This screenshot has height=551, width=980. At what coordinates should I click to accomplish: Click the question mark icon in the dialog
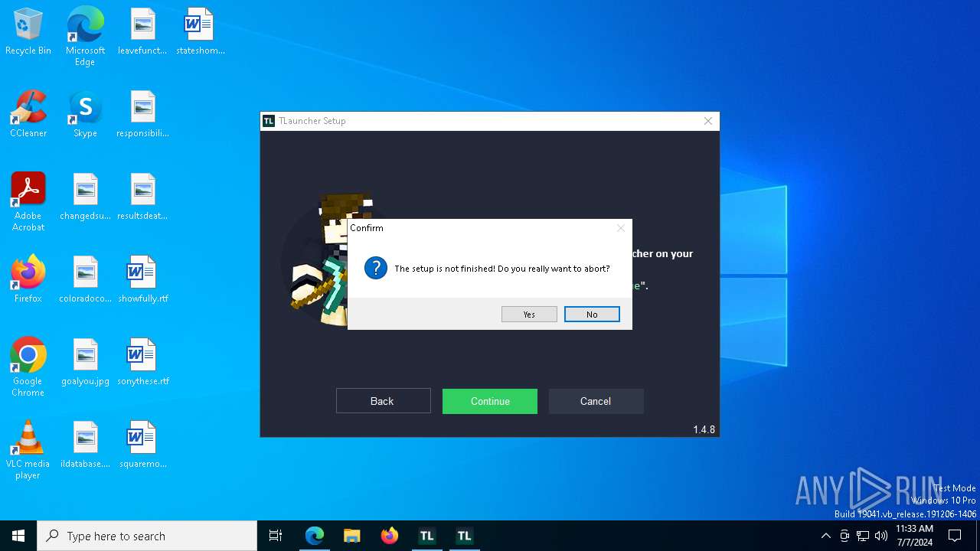(x=376, y=268)
